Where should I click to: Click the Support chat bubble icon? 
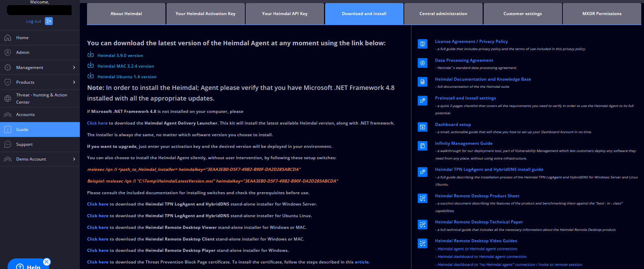(x=8, y=144)
